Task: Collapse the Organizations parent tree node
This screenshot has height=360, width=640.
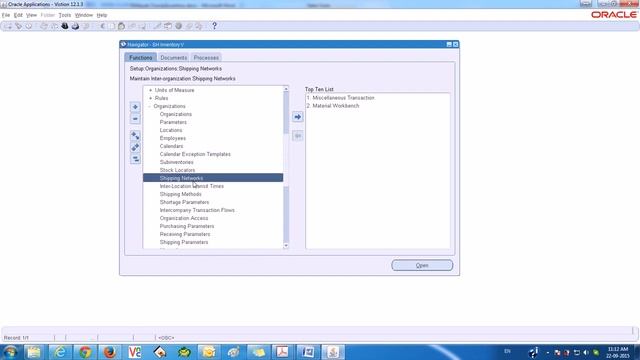Action: tap(150, 106)
